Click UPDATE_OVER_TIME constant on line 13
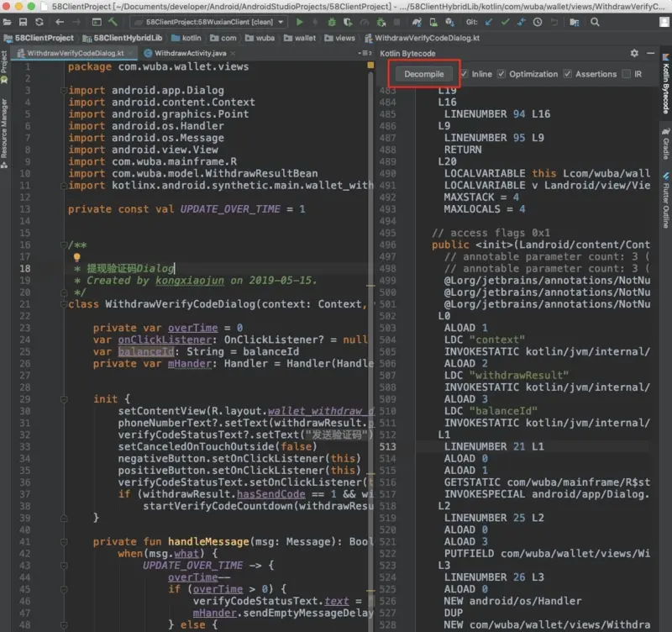This screenshot has height=632, width=672. point(230,208)
